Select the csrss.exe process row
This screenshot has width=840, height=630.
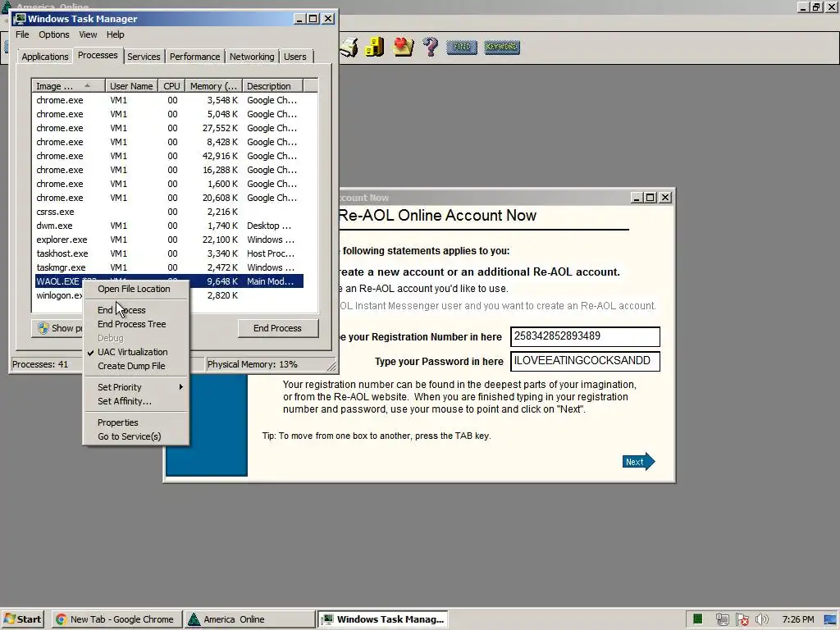point(169,212)
